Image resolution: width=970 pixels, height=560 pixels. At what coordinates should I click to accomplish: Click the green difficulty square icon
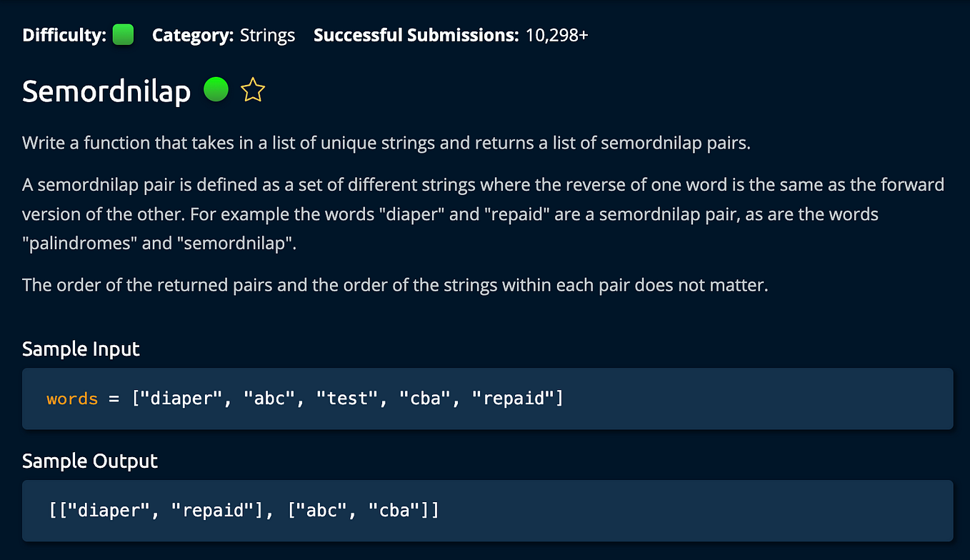124,34
